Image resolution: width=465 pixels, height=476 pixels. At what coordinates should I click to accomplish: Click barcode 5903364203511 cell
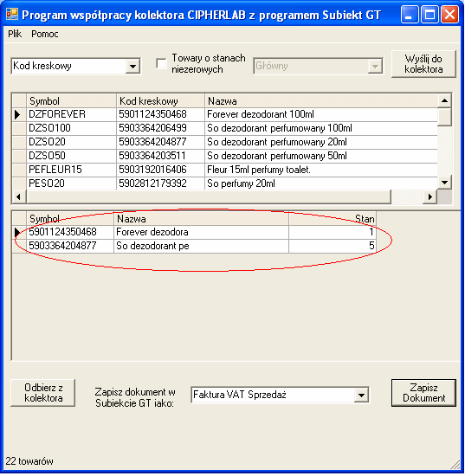click(x=160, y=156)
